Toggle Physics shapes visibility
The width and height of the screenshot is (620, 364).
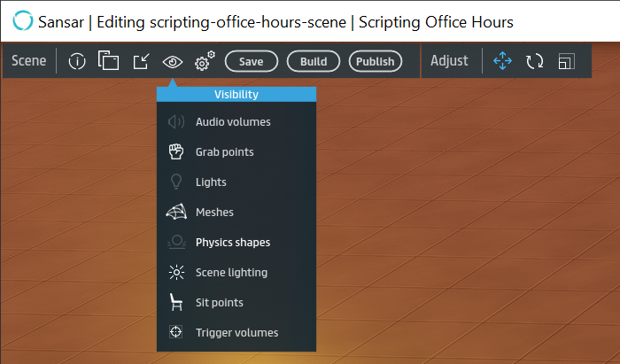click(233, 243)
